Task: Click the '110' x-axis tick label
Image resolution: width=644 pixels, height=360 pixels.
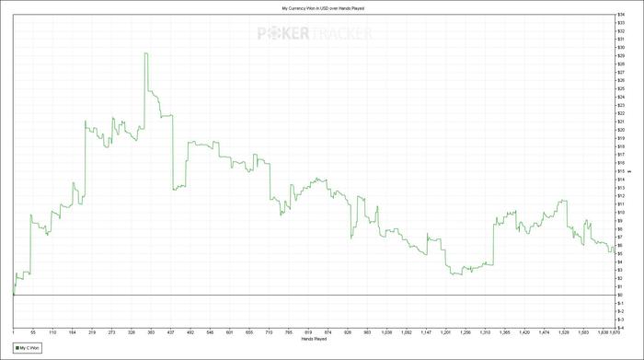Action: [52, 332]
